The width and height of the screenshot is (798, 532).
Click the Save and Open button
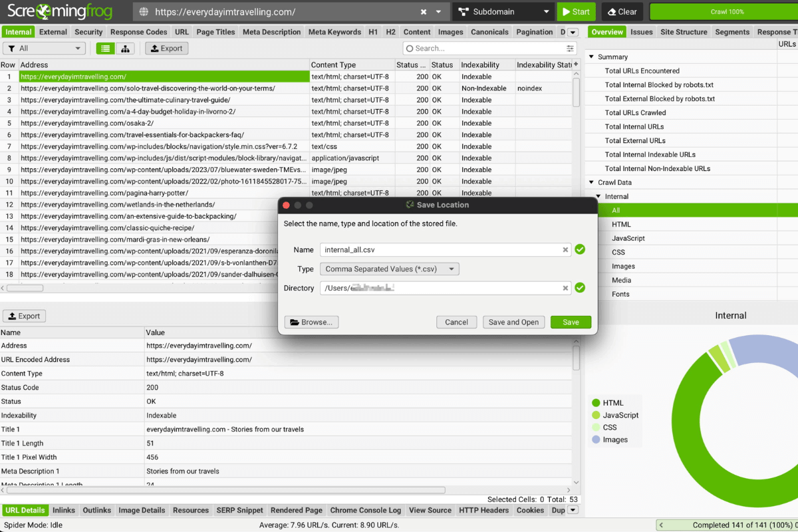(x=513, y=322)
